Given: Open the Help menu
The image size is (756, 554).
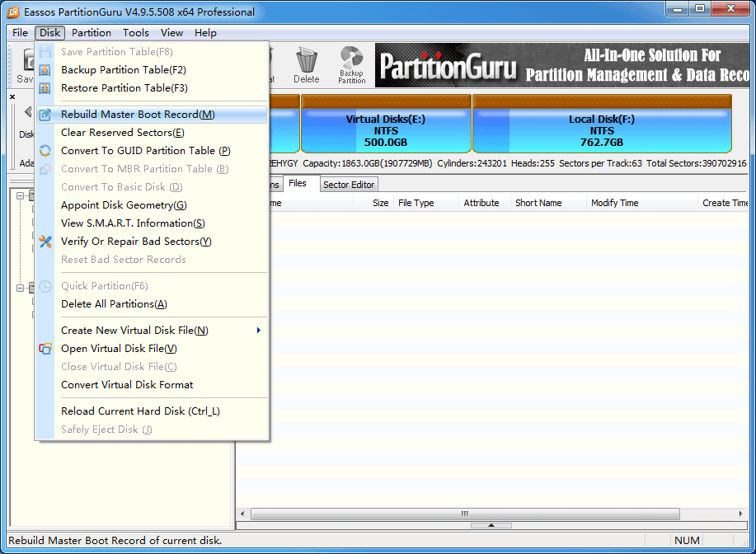Looking at the screenshot, I should point(205,33).
